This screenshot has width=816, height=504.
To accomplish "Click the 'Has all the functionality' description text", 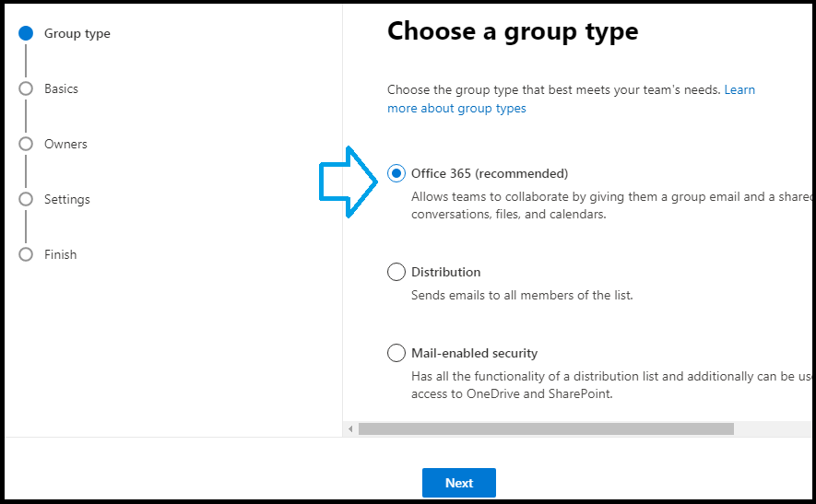I will 611,385.
